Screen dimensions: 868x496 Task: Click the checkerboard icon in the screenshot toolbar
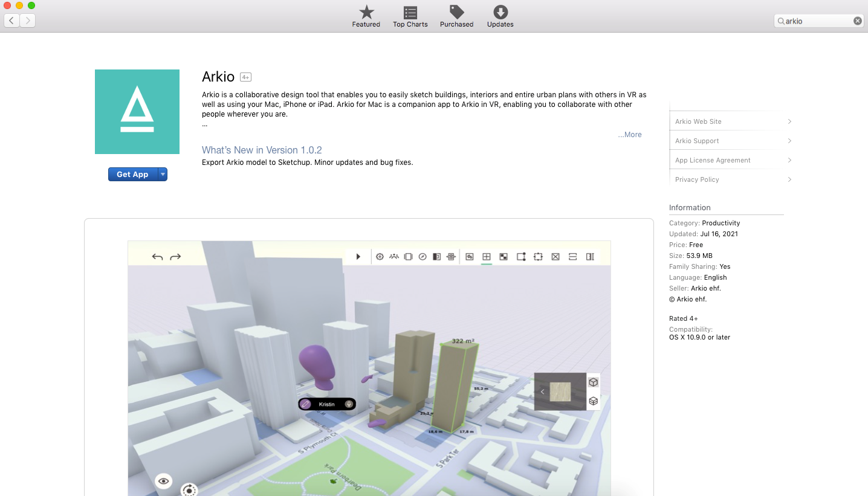(x=503, y=257)
